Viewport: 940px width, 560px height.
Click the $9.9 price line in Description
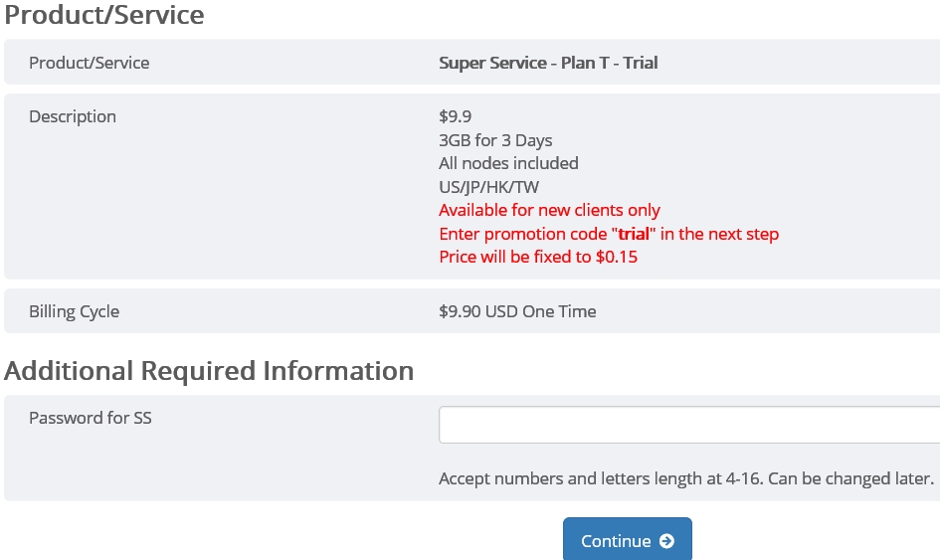coord(455,115)
